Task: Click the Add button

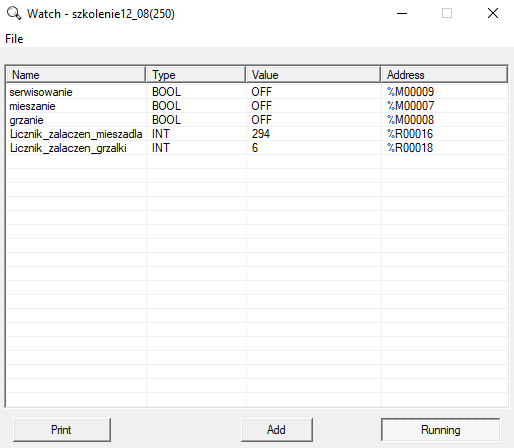Action: (277, 430)
